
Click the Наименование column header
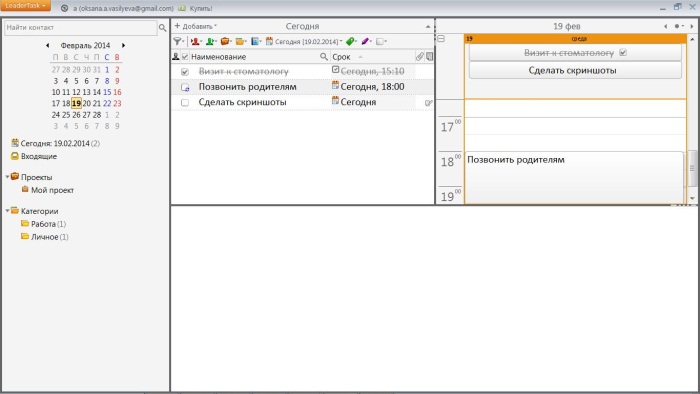218,57
